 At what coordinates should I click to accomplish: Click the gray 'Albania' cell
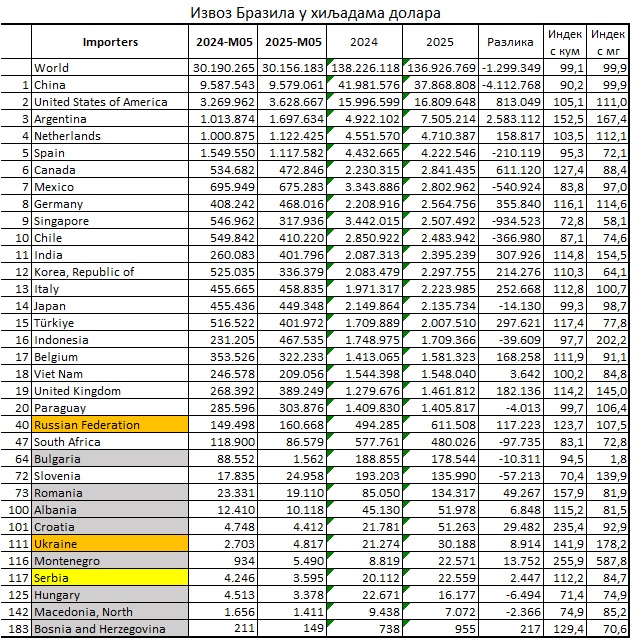click(x=110, y=510)
